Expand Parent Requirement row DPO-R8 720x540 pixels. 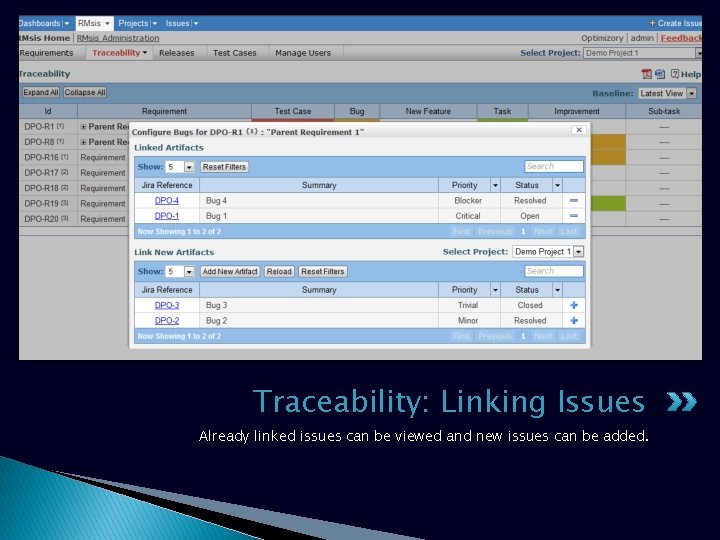83,142
